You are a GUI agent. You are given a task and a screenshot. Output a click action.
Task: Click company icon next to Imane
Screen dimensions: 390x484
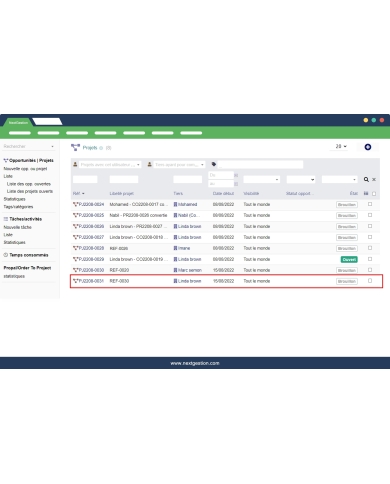pos(175,248)
